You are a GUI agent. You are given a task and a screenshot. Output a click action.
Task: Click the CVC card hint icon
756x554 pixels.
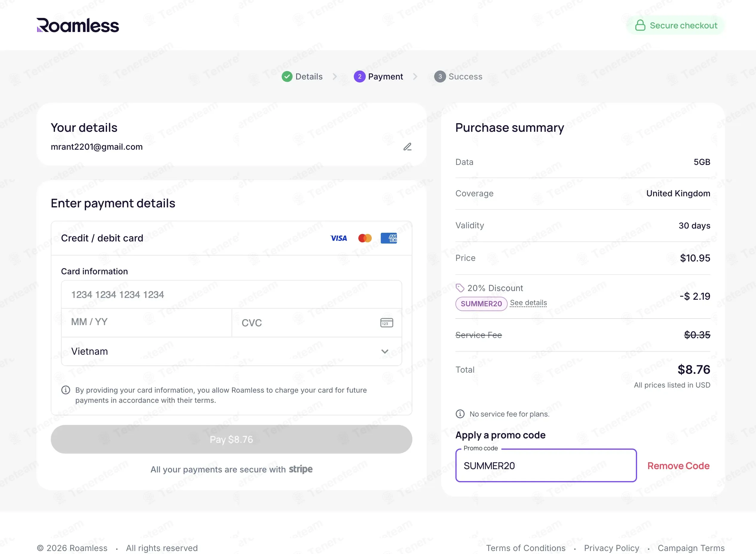387,323
